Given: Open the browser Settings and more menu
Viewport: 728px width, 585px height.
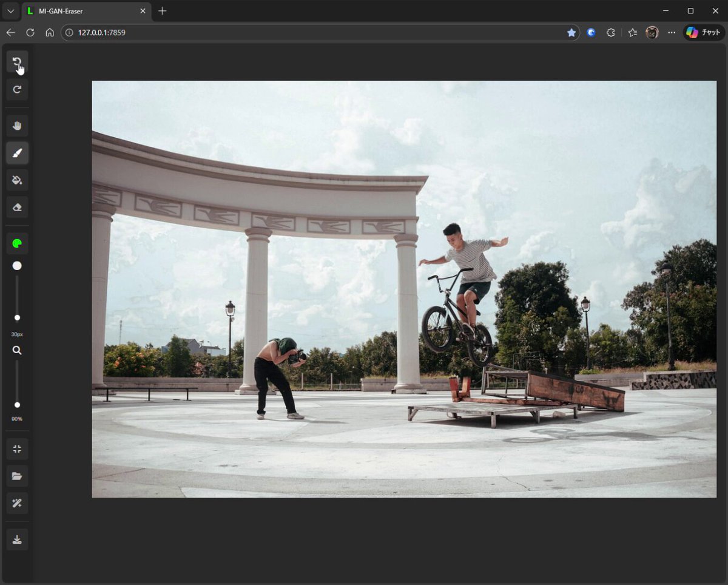Looking at the screenshot, I should coord(672,33).
